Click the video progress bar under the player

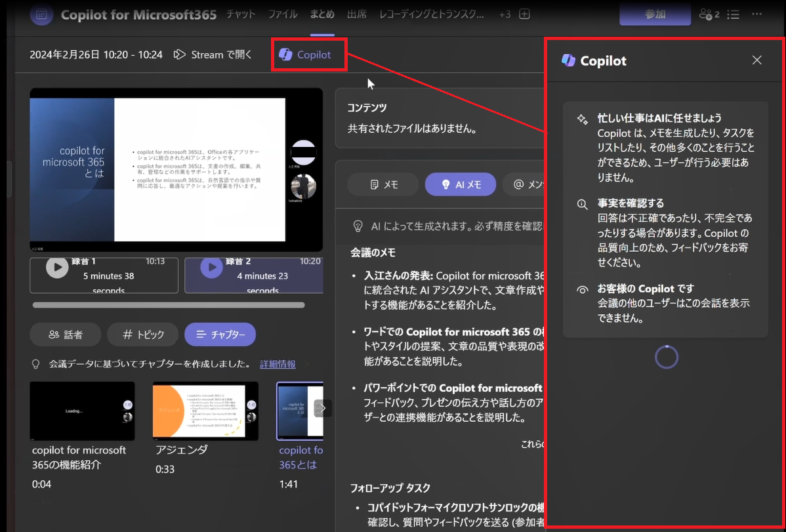[167, 304]
